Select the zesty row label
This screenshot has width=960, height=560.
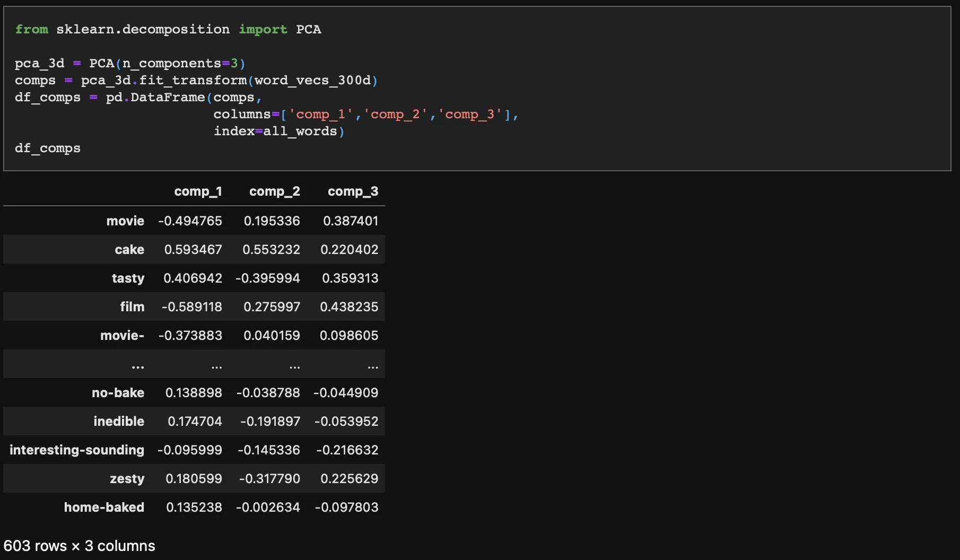[127, 478]
